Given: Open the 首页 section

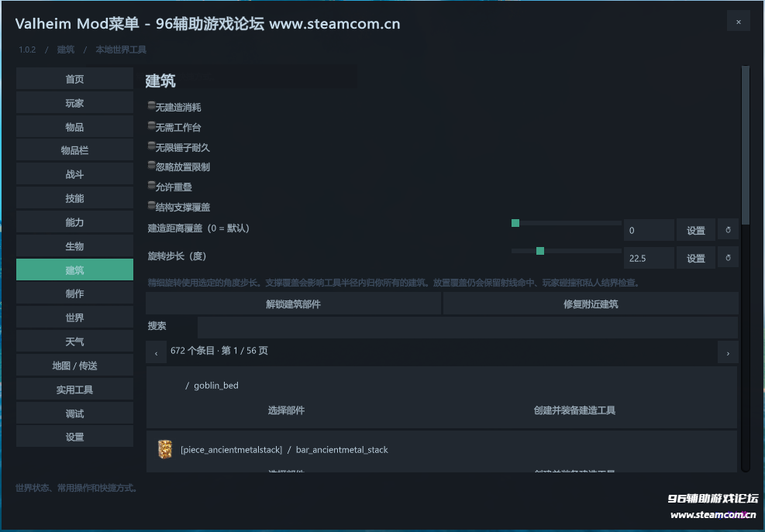Looking at the screenshot, I should 74,79.
